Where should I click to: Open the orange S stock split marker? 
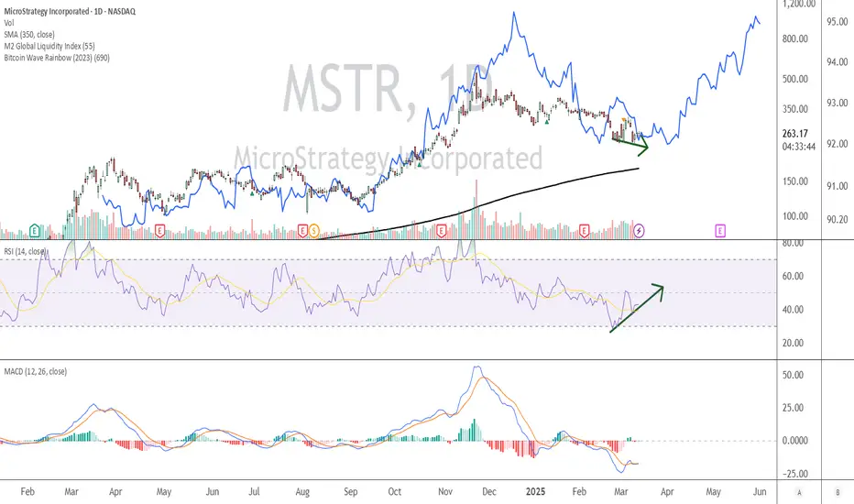point(313,231)
